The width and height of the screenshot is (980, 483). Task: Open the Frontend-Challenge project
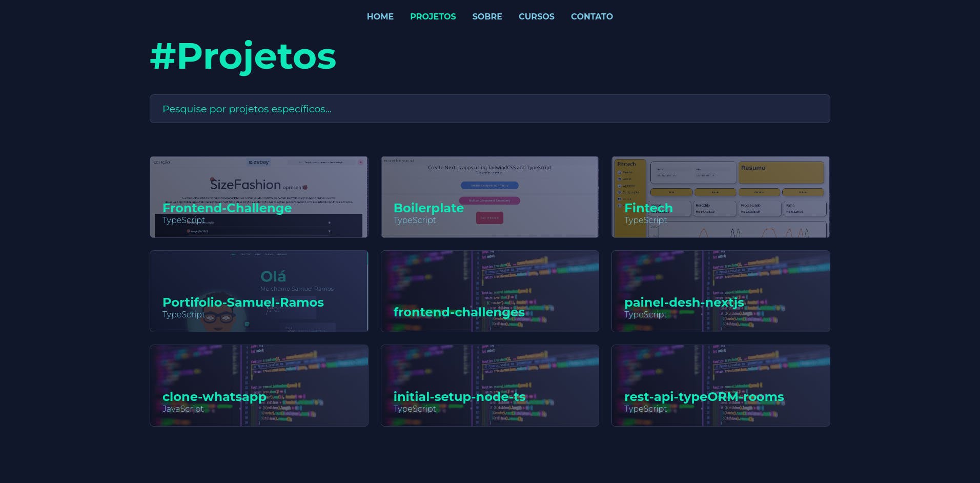(x=227, y=208)
